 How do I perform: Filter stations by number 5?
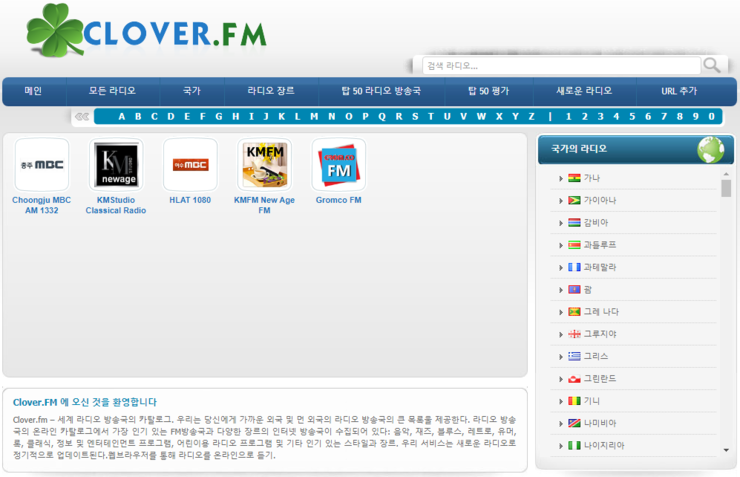[x=632, y=117]
